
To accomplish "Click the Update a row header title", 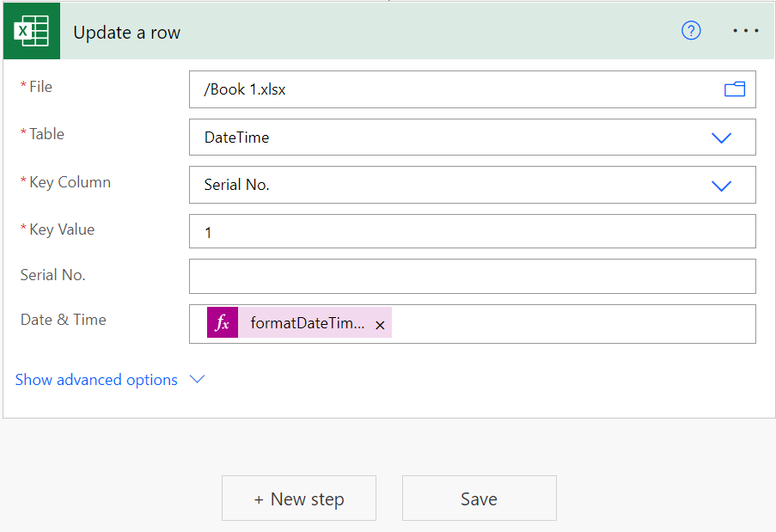I will (x=126, y=33).
